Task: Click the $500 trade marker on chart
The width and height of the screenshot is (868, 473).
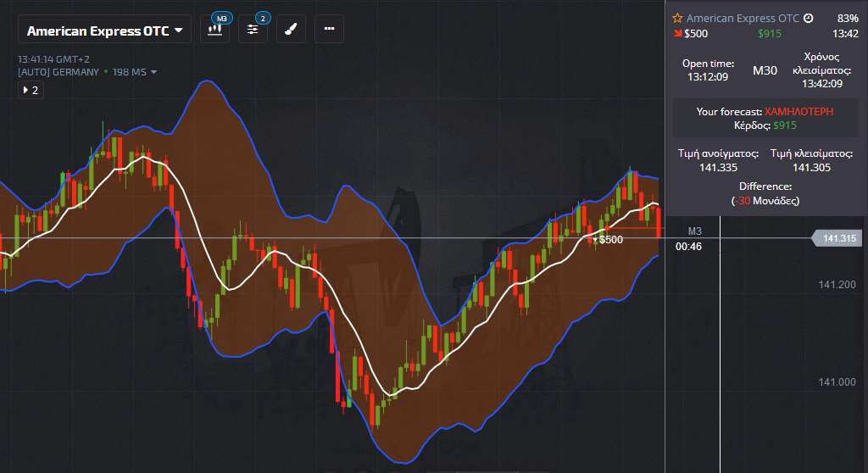Action: 608,240
